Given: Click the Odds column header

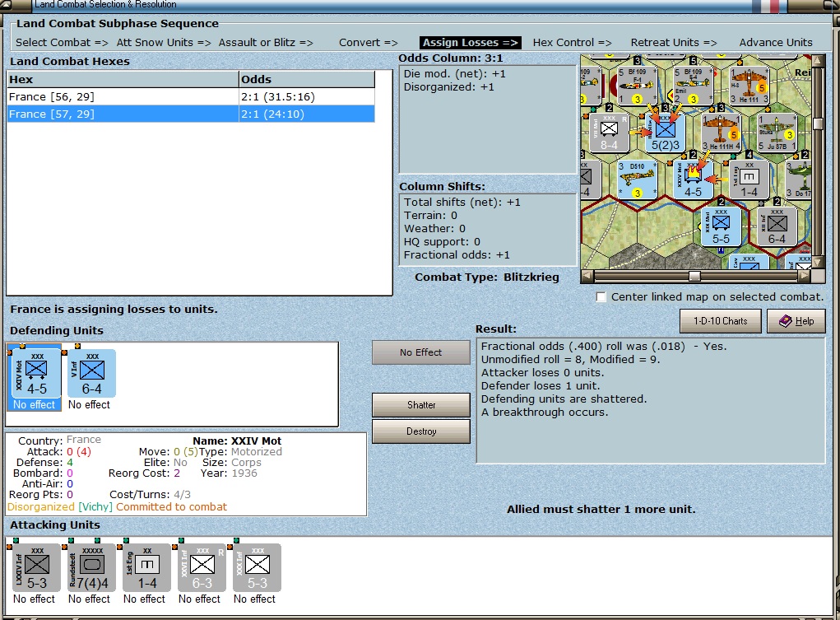Looking at the screenshot, I should pos(306,79).
